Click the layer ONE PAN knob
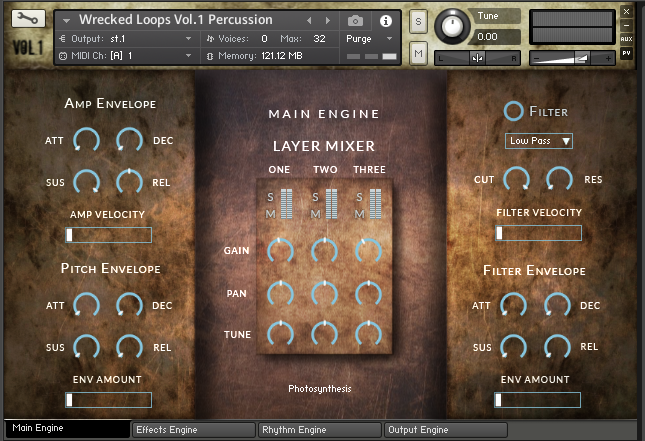 pos(281,294)
